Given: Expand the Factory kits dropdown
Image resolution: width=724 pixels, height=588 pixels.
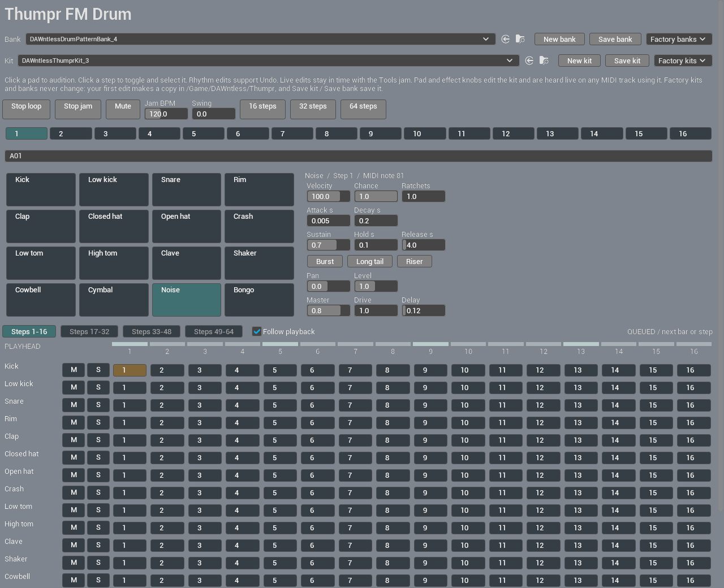Looking at the screenshot, I should pyautogui.click(x=683, y=60).
